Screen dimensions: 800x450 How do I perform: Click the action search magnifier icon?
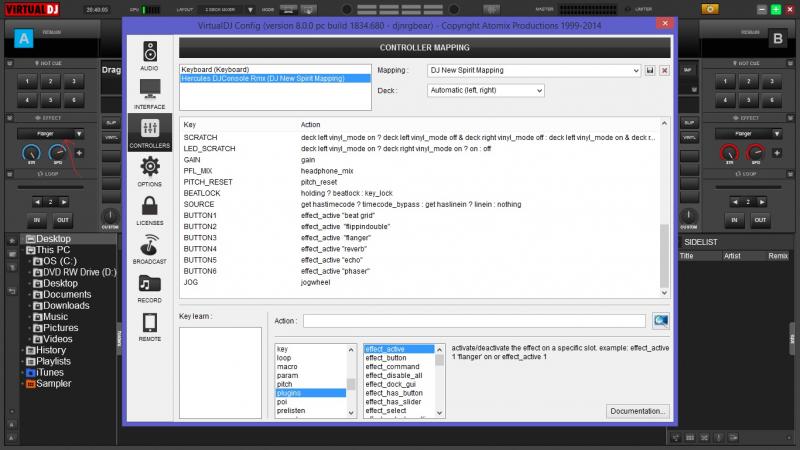click(x=661, y=320)
